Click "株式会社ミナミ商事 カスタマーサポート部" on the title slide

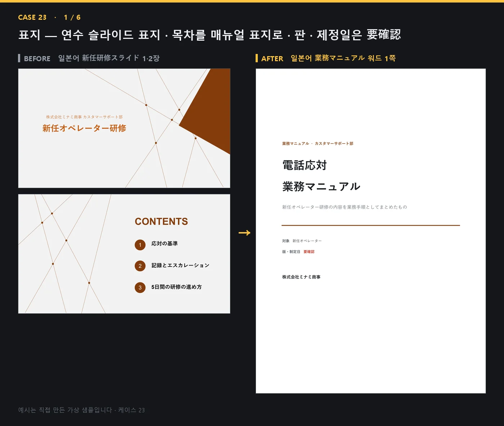point(84,117)
